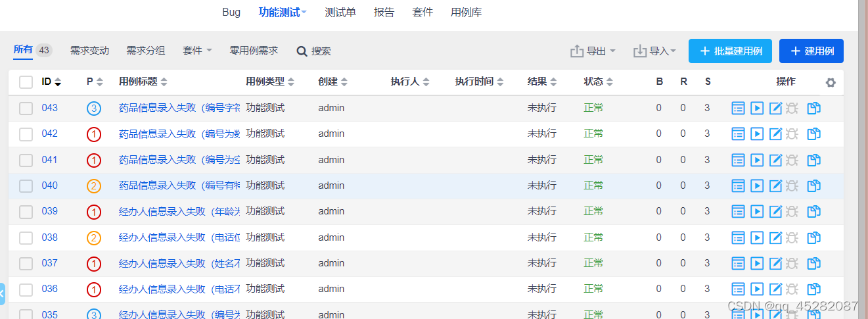The width and height of the screenshot is (868, 319).
Task: Click the bug icon in row 041
Action: coord(792,160)
